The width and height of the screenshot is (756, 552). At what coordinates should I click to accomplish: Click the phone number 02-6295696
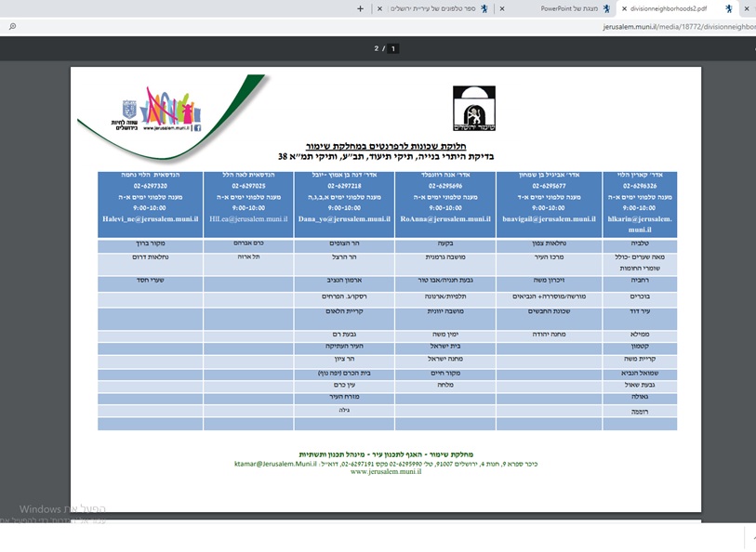click(445, 186)
